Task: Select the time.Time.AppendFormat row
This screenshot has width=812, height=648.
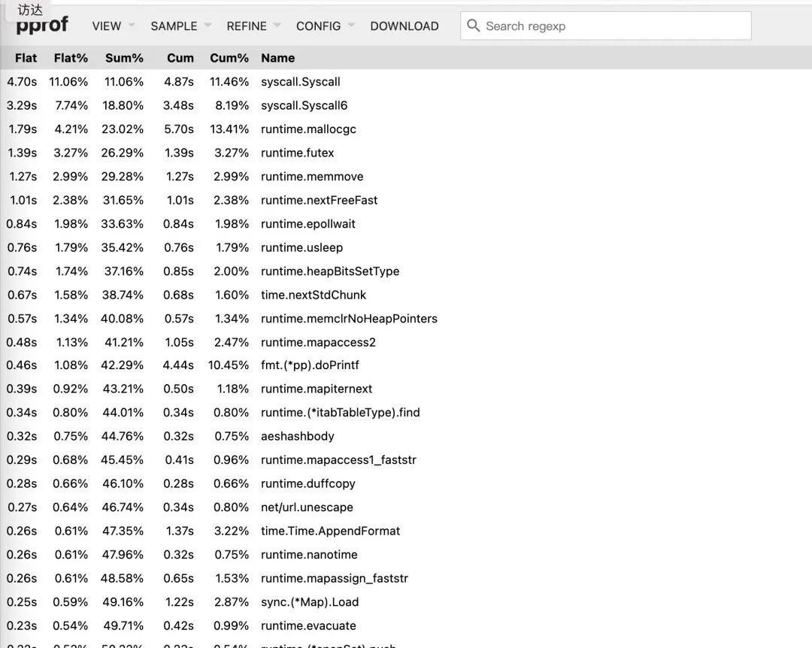Action: (330, 531)
